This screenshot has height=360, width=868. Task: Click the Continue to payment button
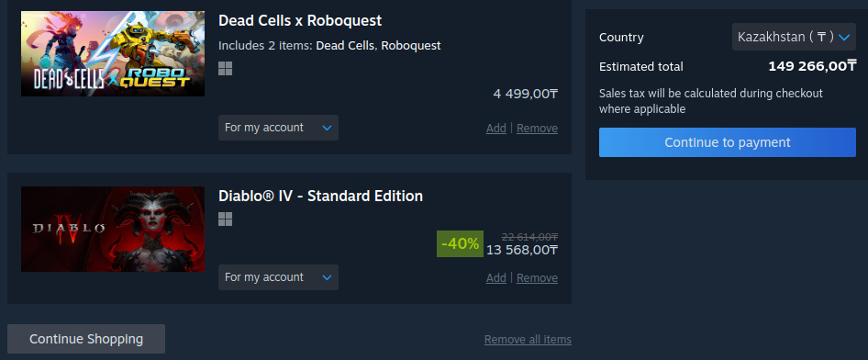point(728,142)
